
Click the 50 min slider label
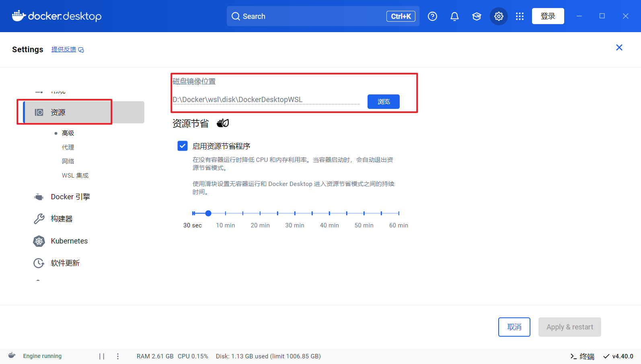click(x=364, y=225)
